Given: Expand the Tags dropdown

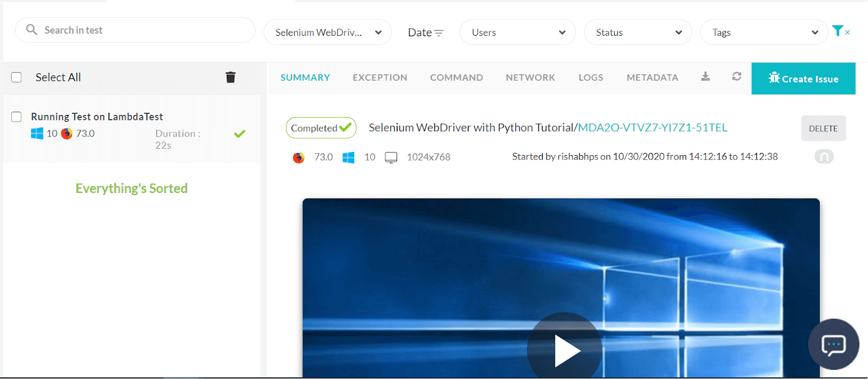Looking at the screenshot, I should pos(764,33).
